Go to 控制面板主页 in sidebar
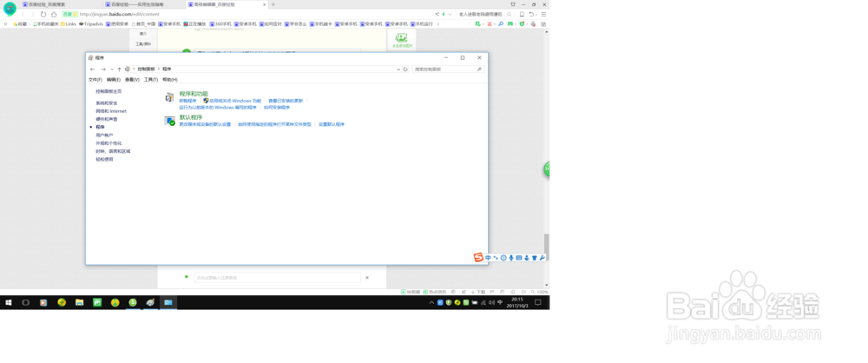Image resolution: width=868 pixels, height=363 pixels. pyautogui.click(x=108, y=91)
